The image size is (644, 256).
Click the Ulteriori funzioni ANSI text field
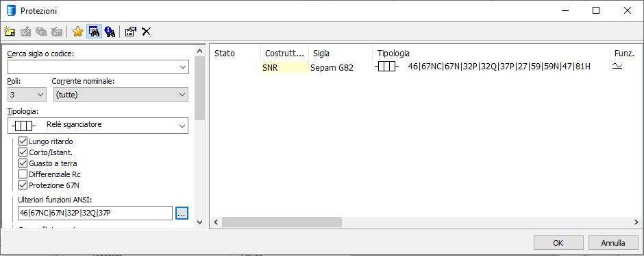point(95,213)
